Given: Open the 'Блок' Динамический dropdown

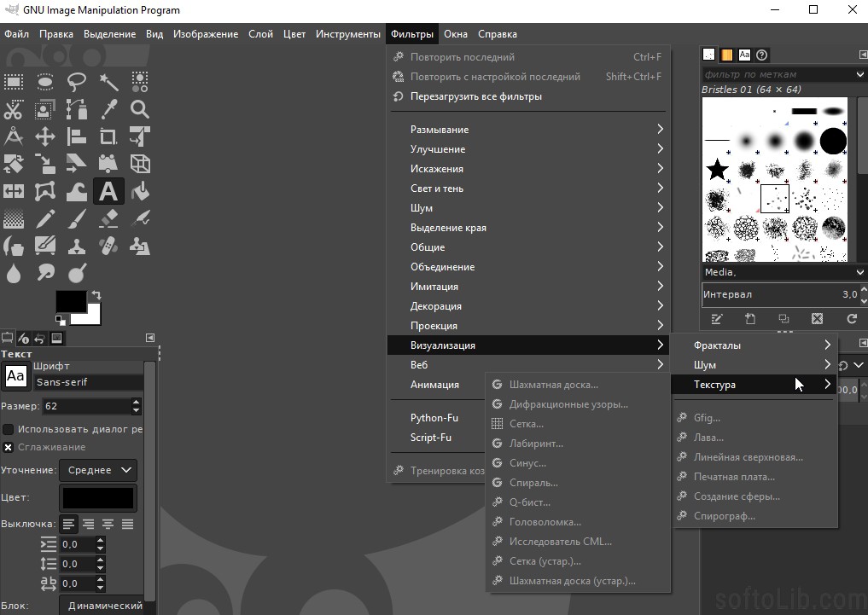Looking at the screenshot, I should [x=102, y=605].
